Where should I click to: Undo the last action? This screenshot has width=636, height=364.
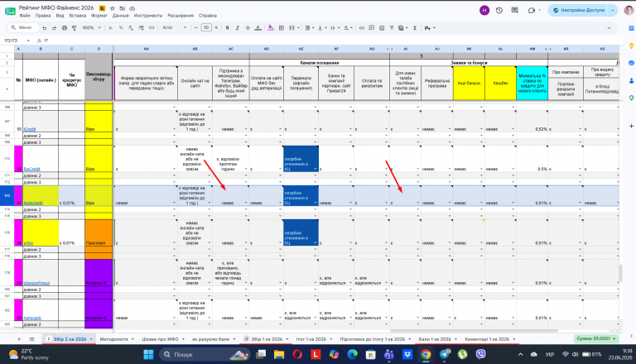click(x=44, y=28)
